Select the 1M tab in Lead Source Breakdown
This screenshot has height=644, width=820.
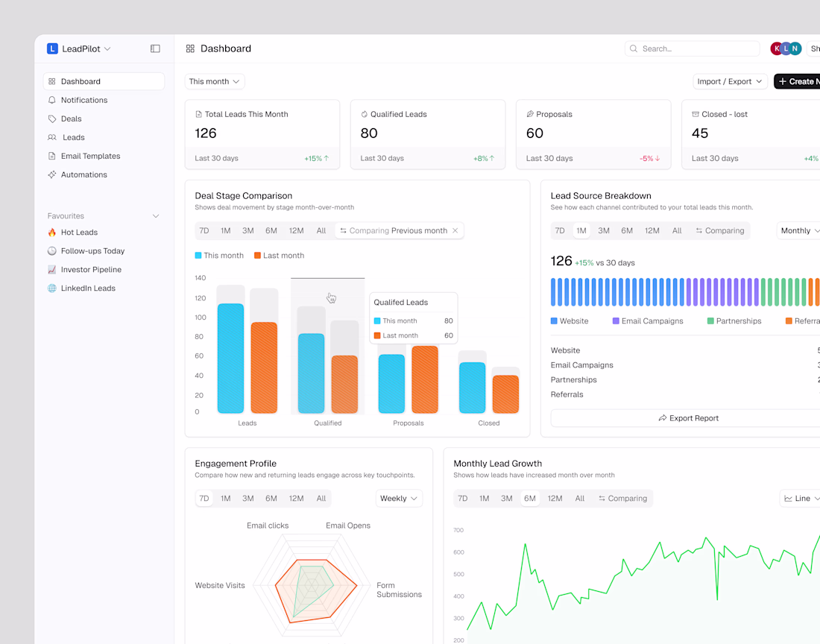tap(581, 230)
